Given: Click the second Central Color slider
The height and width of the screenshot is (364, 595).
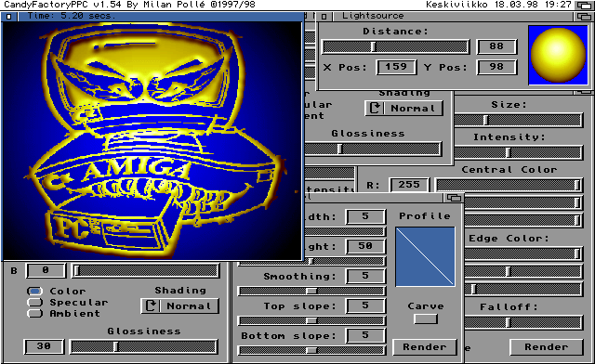Looking at the screenshot, I should point(523,202).
